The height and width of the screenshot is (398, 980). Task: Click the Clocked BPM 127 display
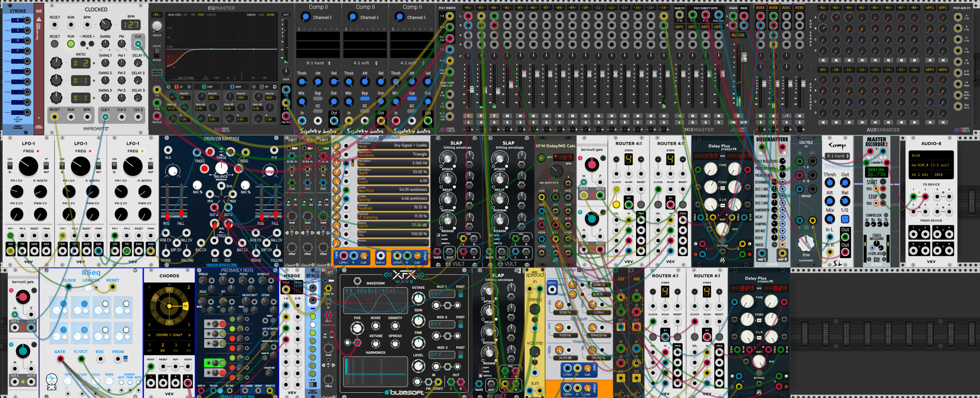pos(131,24)
